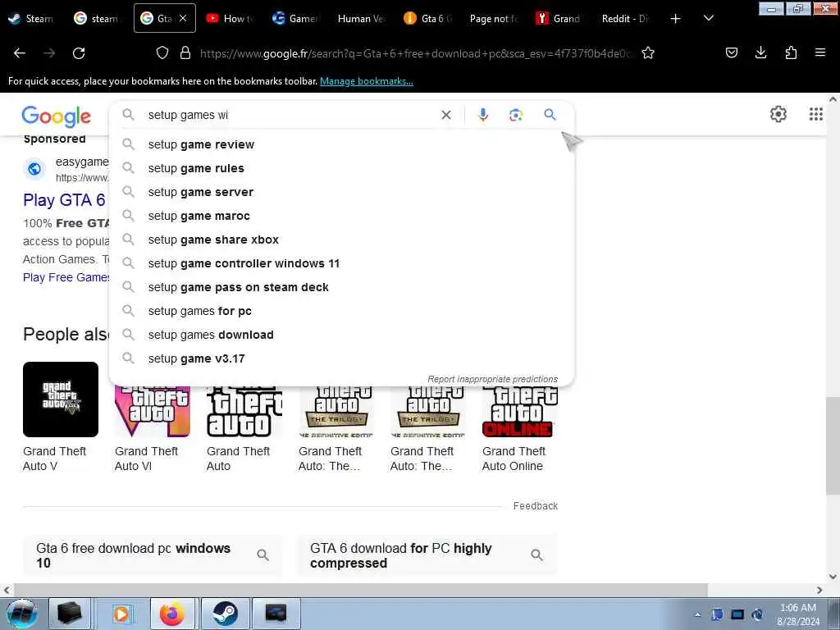Viewport: 840px width, 630px height.
Task: Select suggestion setup game share xbox
Action: 342,240
